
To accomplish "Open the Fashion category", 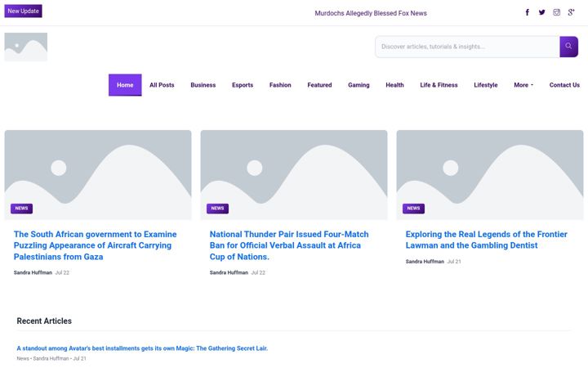I will tap(280, 85).
